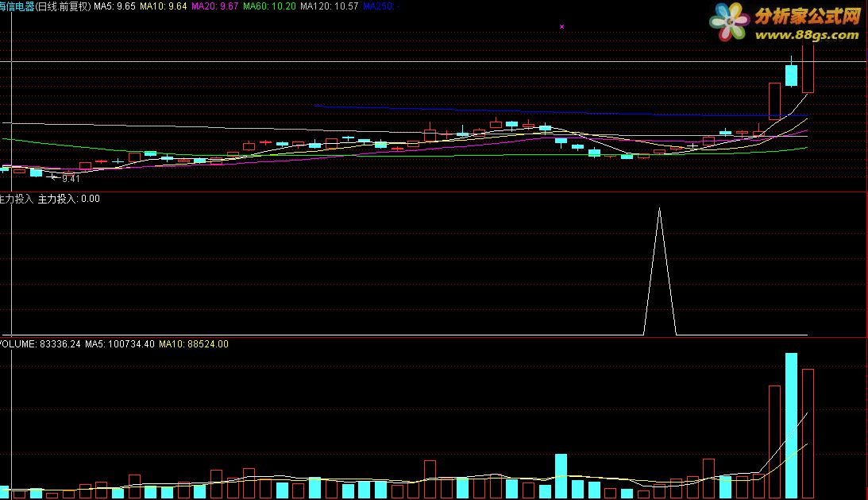Click the stock name 海信电器 label
The width and height of the screenshot is (868, 500).
[x=17, y=6]
